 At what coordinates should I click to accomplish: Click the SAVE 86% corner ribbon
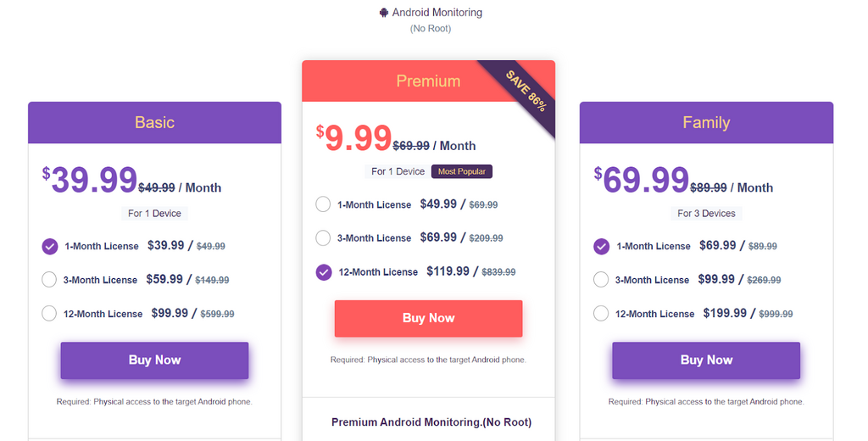[526, 91]
